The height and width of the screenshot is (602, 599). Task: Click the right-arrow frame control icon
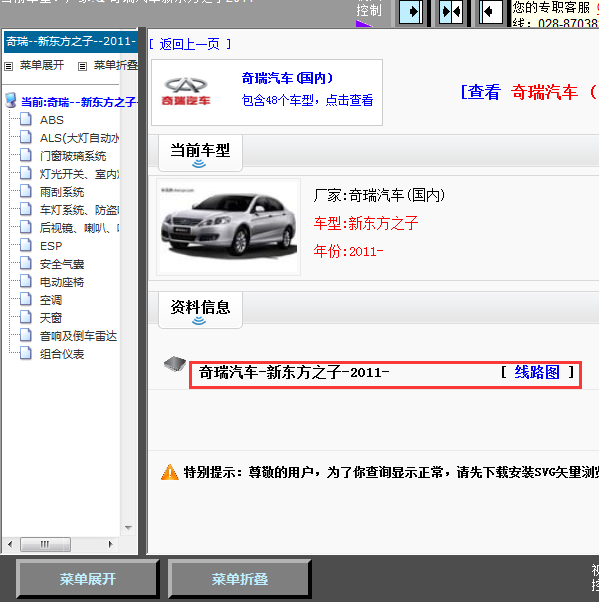(x=410, y=12)
